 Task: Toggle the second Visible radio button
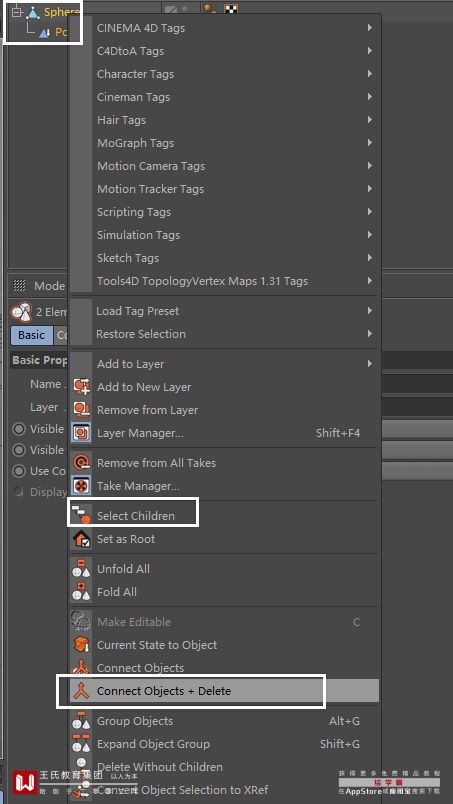coord(19,450)
